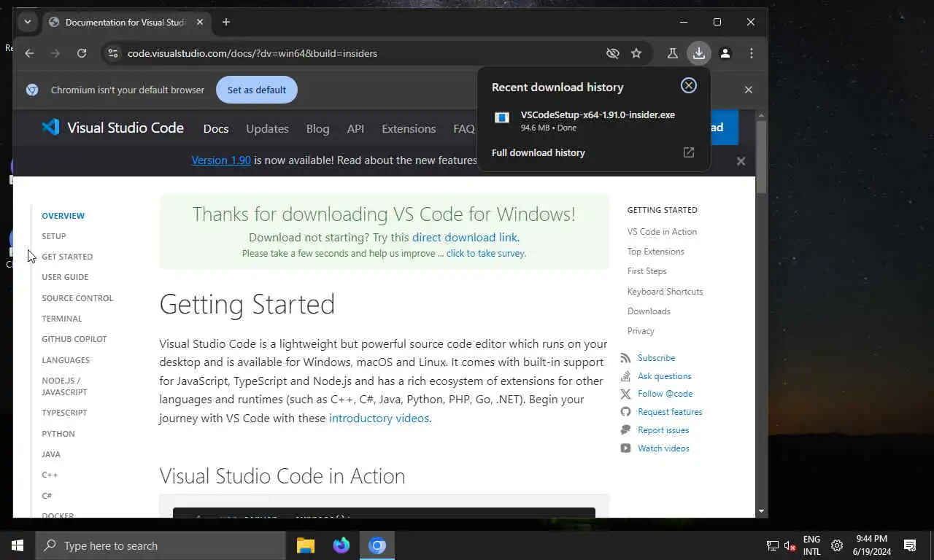Select LANGUAGES in the docs sidebar
The image size is (934, 560).
pos(66,360)
